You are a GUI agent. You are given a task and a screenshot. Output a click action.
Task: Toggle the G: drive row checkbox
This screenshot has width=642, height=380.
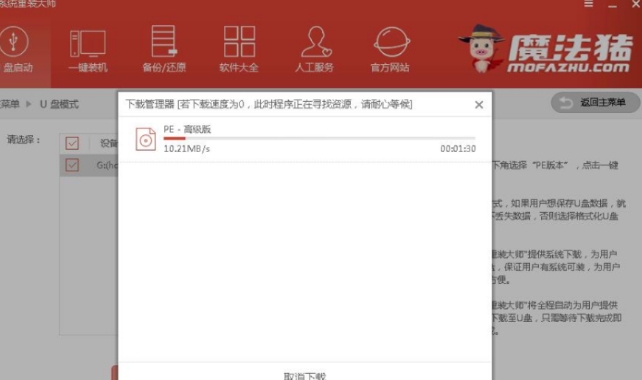72,165
